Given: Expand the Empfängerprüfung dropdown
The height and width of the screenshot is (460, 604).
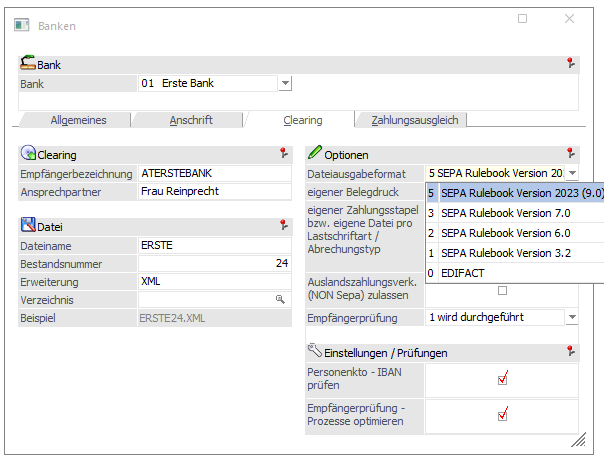Looking at the screenshot, I should (x=571, y=318).
